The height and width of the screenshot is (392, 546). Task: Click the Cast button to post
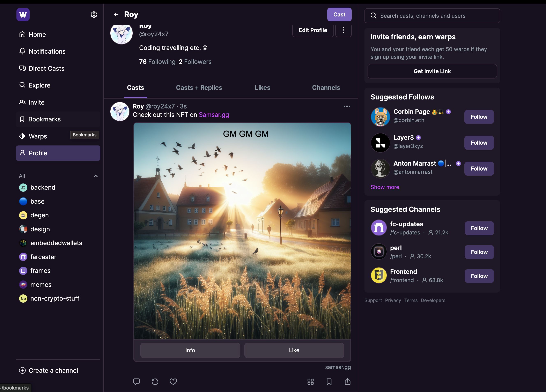coord(340,14)
